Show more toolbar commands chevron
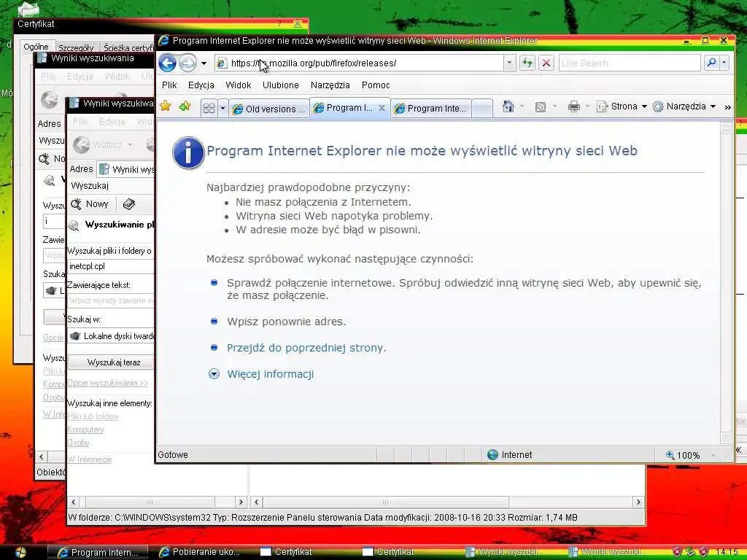Viewport: 747px width, 560px height. (727, 107)
